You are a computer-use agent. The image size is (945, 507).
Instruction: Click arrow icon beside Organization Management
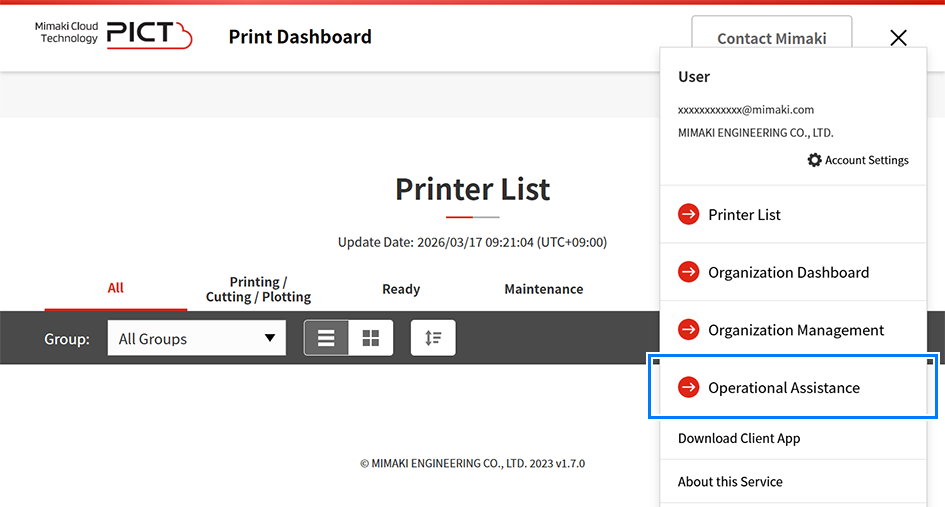click(688, 329)
